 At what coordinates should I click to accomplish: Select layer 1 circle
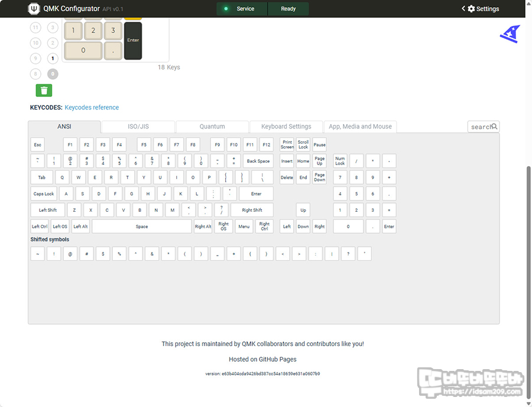click(53, 59)
